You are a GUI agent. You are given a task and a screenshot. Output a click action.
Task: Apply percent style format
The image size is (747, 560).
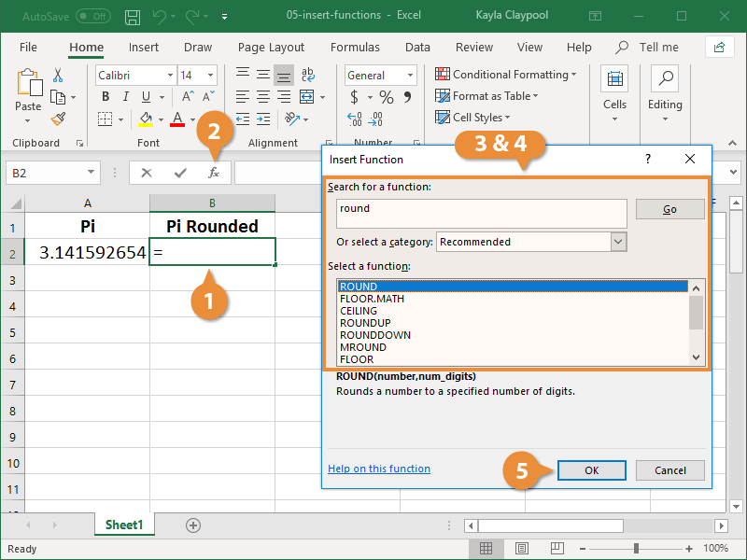[x=386, y=97]
